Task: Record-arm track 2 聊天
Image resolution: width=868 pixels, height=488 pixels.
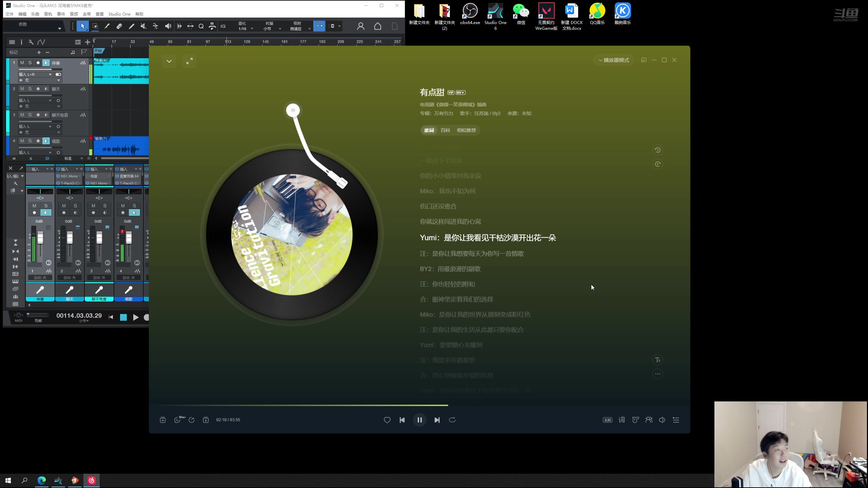Action: click(x=38, y=89)
